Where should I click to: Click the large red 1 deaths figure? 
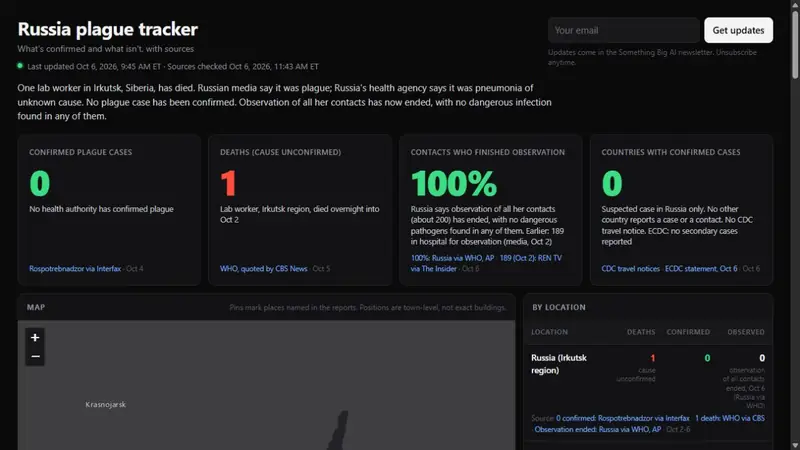tap(228, 183)
